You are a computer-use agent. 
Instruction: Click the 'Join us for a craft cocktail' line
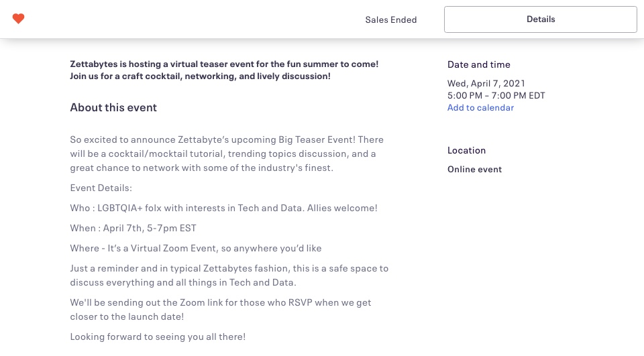tap(200, 76)
